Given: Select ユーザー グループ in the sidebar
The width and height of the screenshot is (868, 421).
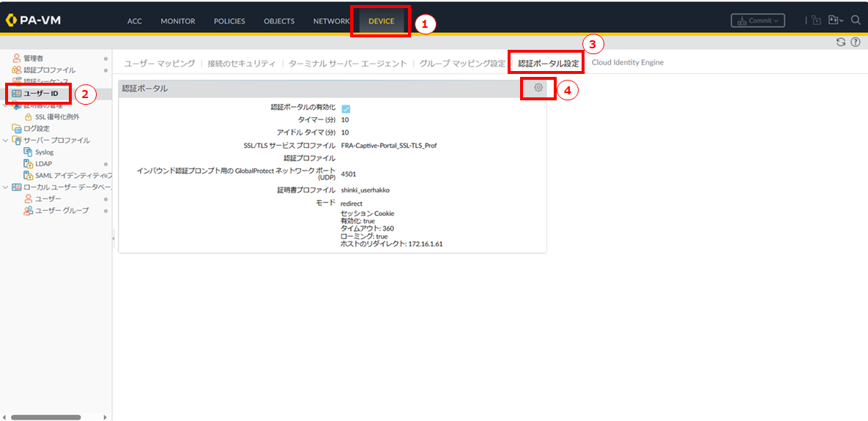Looking at the screenshot, I should [62, 211].
